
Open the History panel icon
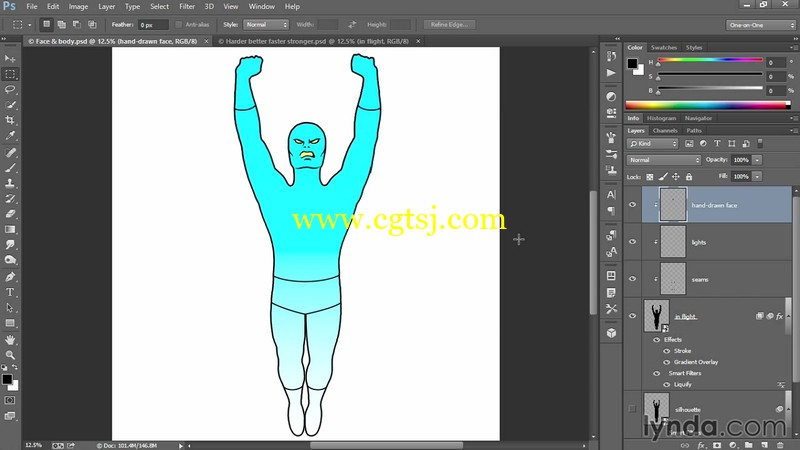pyautogui.click(x=611, y=56)
